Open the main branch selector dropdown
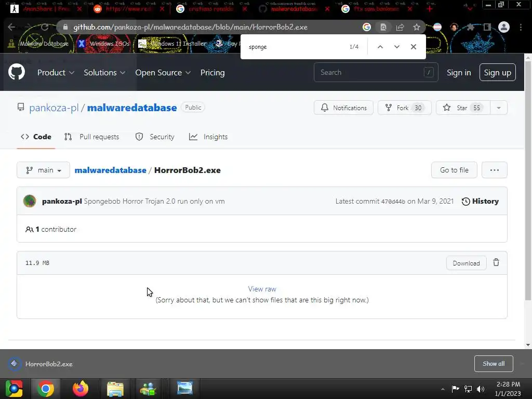The height and width of the screenshot is (399, 532). pos(44,170)
